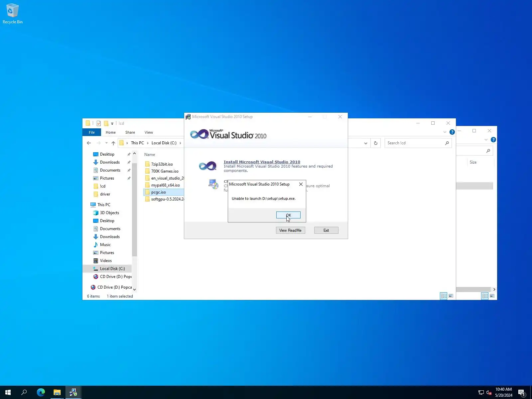Click the navigation pane scroll-down arrow
Screen dimensions: 532x399
point(134,289)
